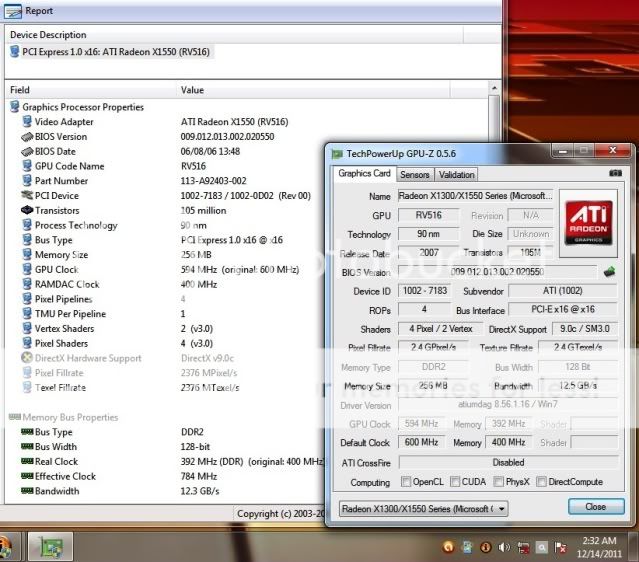Image resolution: width=639 pixels, height=562 pixels.
Task: Click the BIOS Date chip icon
Action: point(27,151)
